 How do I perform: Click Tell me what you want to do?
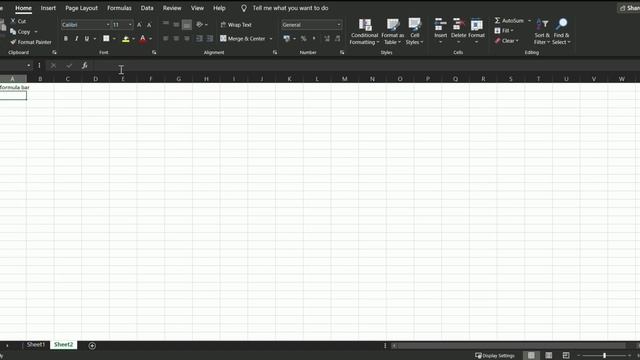click(x=290, y=8)
